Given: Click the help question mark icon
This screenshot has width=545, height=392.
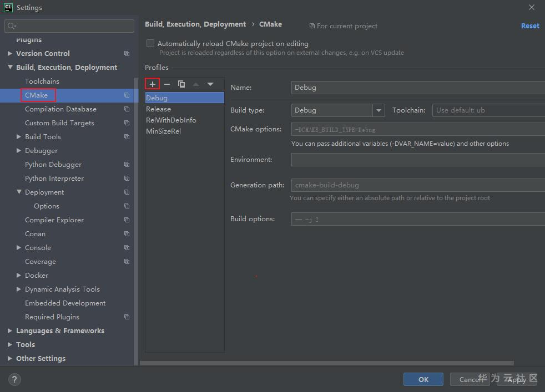Looking at the screenshot, I should 14,379.
